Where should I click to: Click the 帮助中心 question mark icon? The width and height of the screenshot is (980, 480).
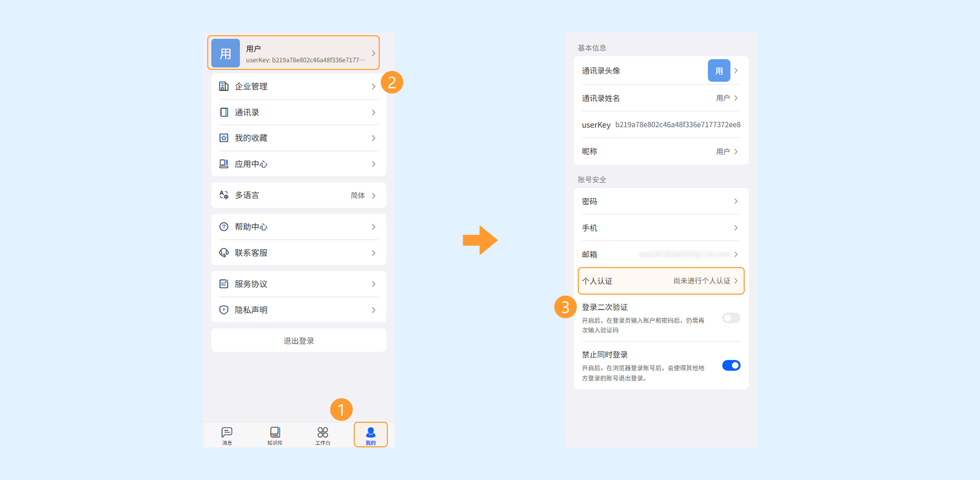(x=224, y=227)
